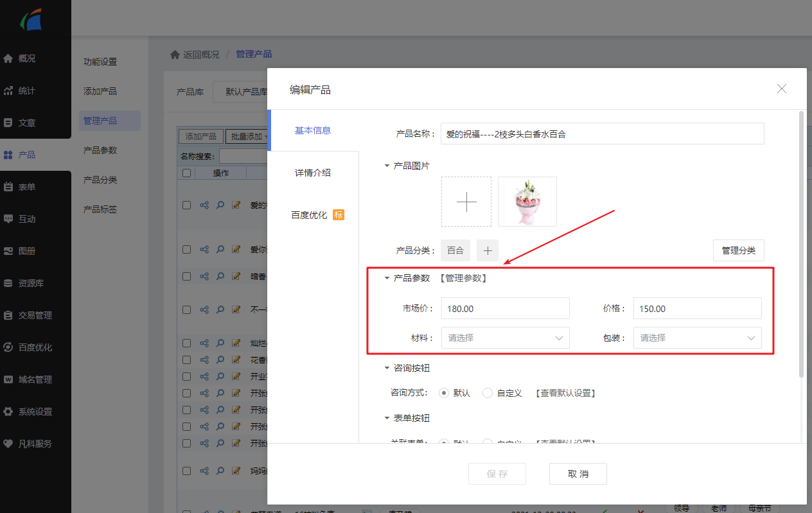
Task: Click the share icon in the 爱你 row
Action: [x=204, y=249]
